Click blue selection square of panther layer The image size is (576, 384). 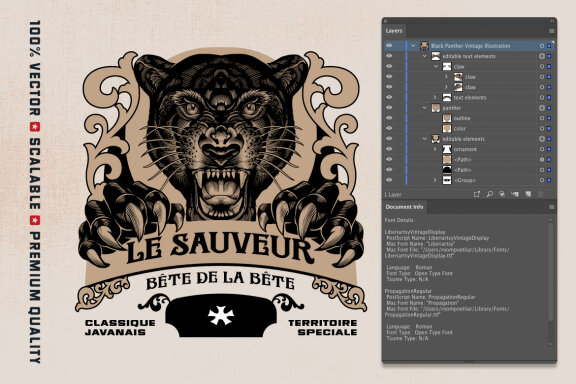click(x=549, y=108)
